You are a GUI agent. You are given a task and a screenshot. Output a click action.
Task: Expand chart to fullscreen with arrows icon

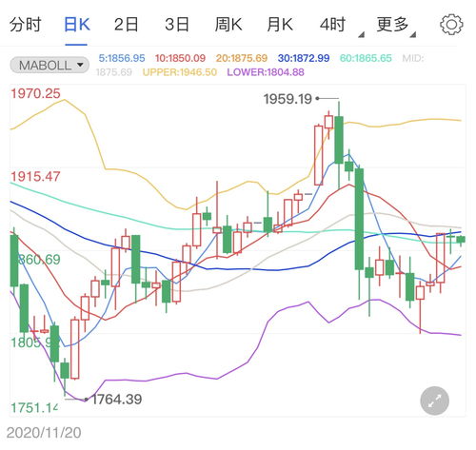click(x=434, y=401)
